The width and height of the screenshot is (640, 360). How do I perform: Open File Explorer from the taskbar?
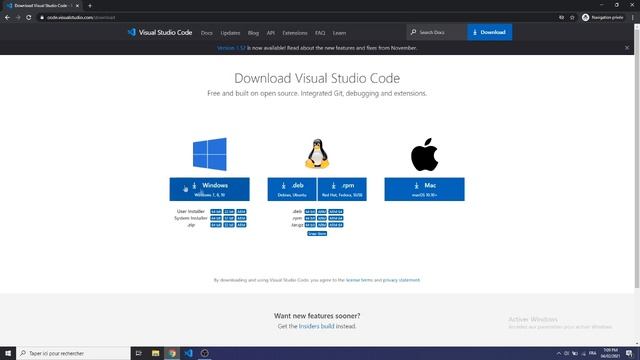(156, 353)
